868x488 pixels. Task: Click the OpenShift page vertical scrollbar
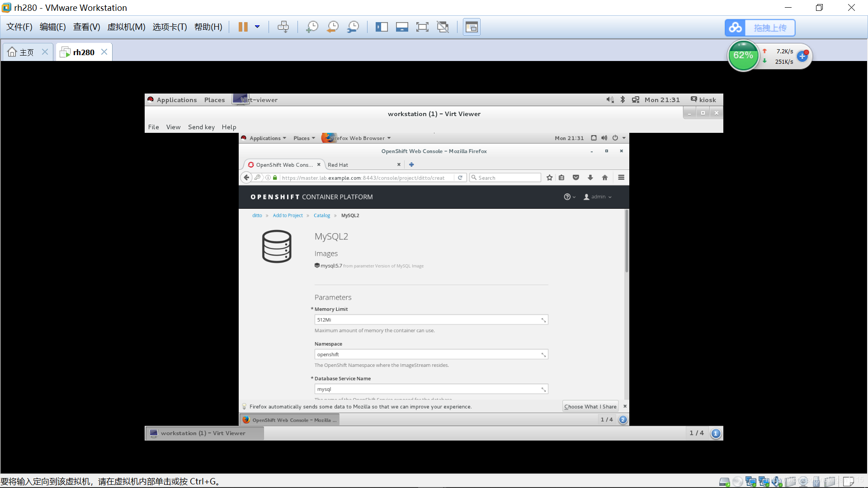tap(627, 241)
